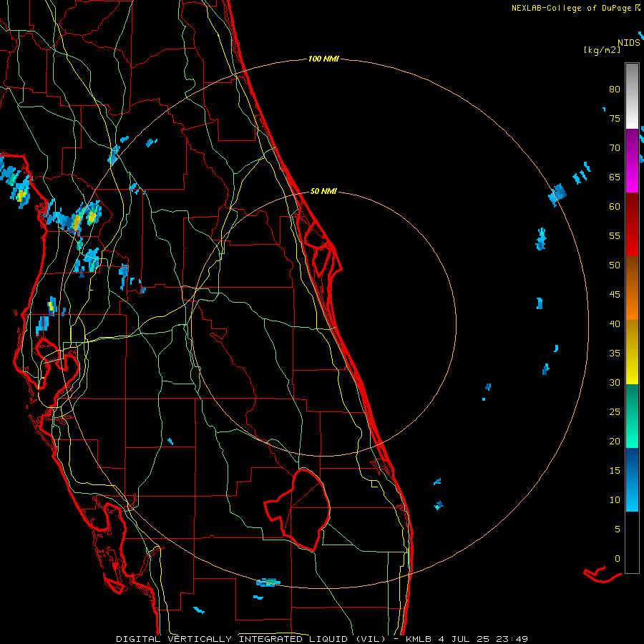Screen dimensions: 644x644
Task: Pick the yellow segment of the color bar
Action: coord(632,352)
